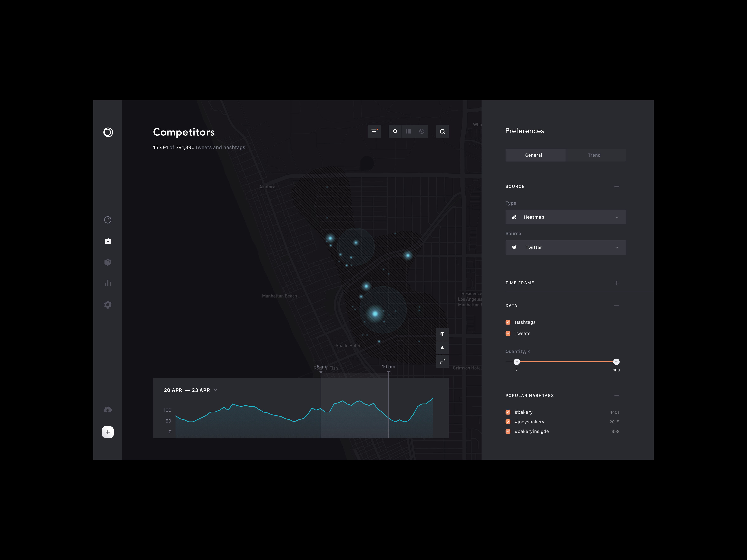The image size is (747, 560).
Task: Click the 2015 count beside #joeysbakery
Action: (614, 422)
